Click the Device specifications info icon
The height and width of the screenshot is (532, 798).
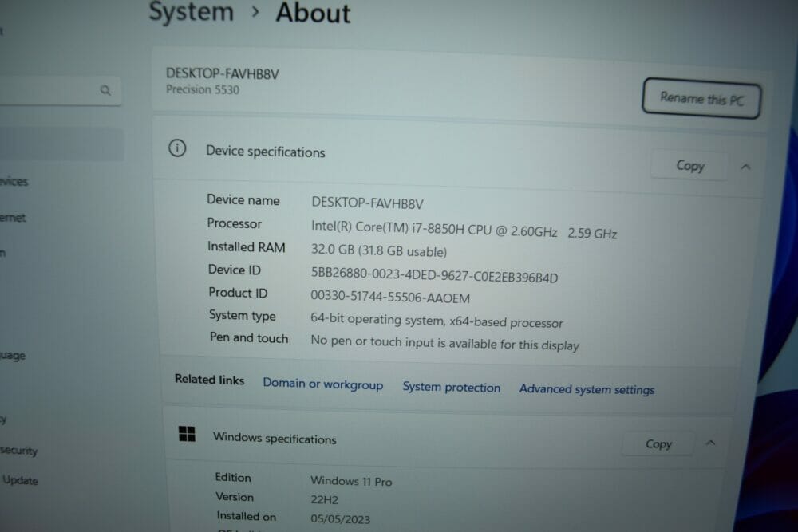point(177,148)
